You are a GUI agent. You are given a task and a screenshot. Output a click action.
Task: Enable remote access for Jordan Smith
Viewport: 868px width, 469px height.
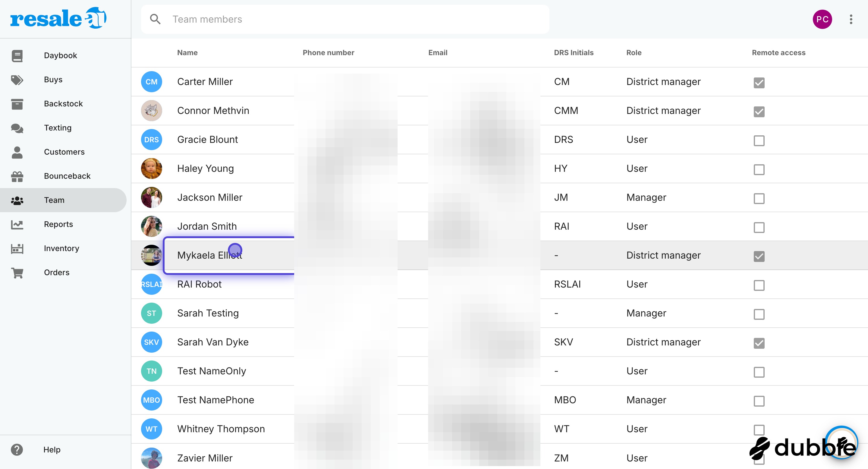pyautogui.click(x=759, y=228)
